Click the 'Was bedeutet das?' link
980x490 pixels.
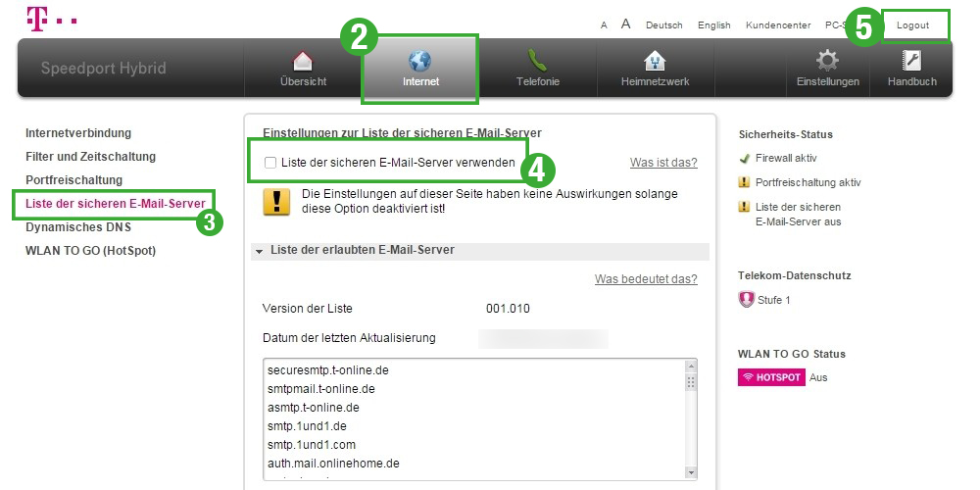coord(646,279)
